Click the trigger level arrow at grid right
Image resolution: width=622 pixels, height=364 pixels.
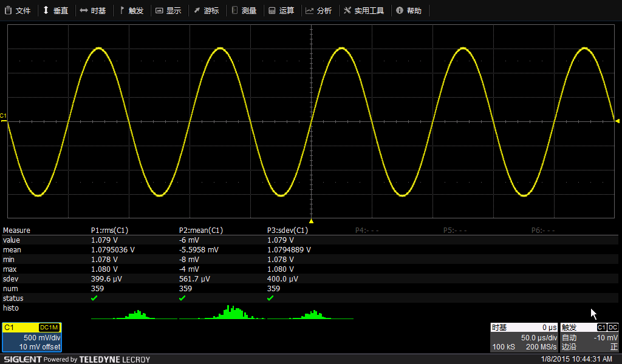tap(617, 121)
